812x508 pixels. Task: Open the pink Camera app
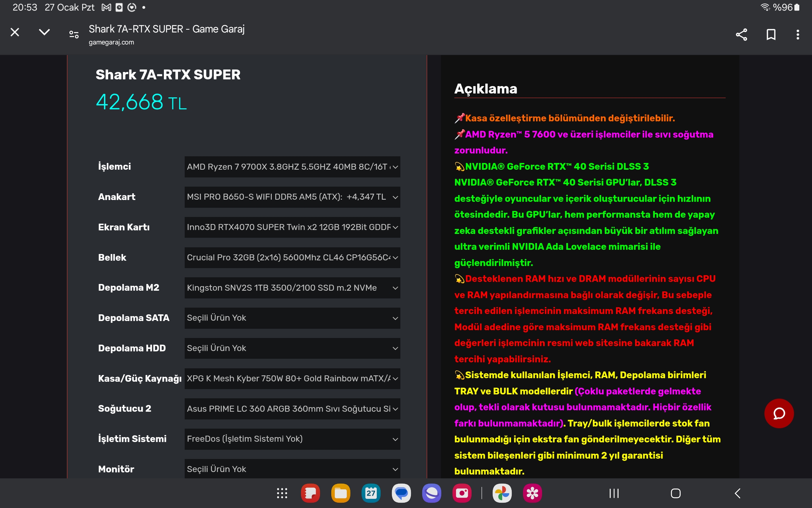click(x=462, y=493)
